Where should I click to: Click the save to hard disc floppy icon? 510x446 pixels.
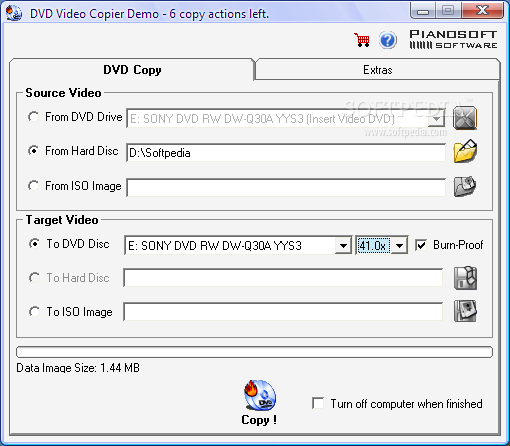(465, 278)
